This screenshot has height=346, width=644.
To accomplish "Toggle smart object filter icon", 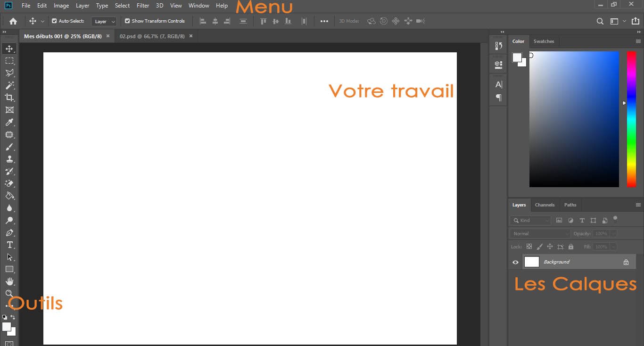I will point(604,220).
